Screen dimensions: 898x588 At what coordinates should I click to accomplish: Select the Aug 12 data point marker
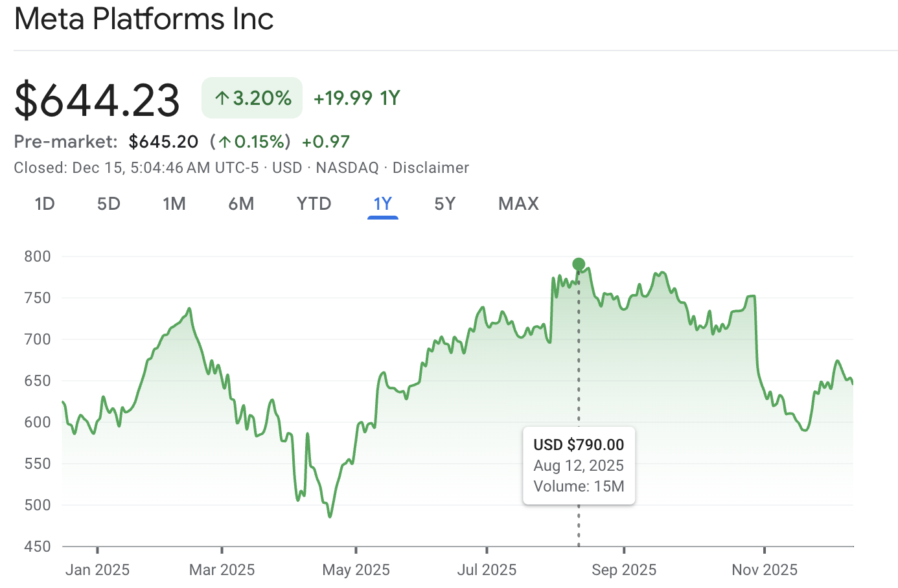click(x=578, y=264)
